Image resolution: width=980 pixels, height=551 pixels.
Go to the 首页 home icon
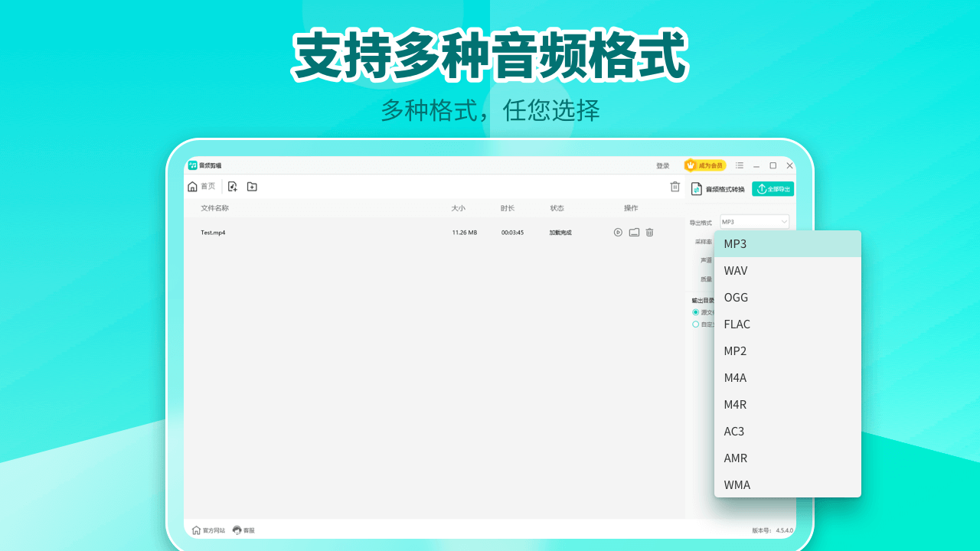pos(192,187)
